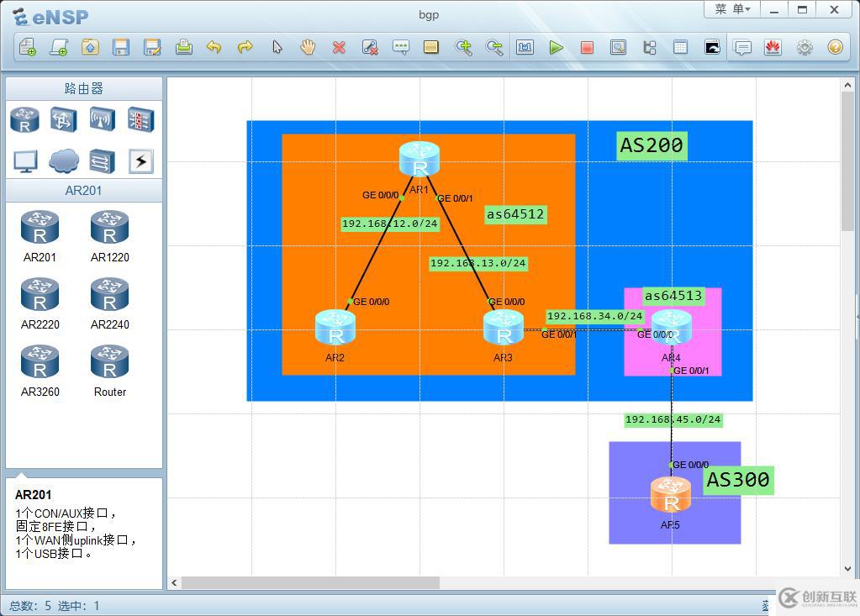Screen dimensions: 860x616
Task: Start devices with the green play button
Action: click(x=557, y=48)
